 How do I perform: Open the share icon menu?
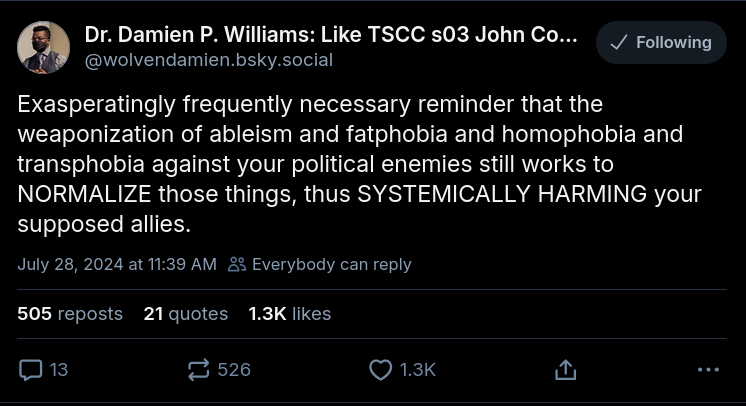[565, 370]
